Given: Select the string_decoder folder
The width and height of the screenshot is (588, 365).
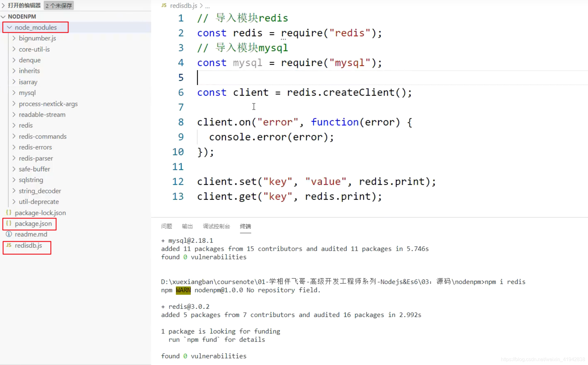Looking at the screenshot, I should click(40, 191).
